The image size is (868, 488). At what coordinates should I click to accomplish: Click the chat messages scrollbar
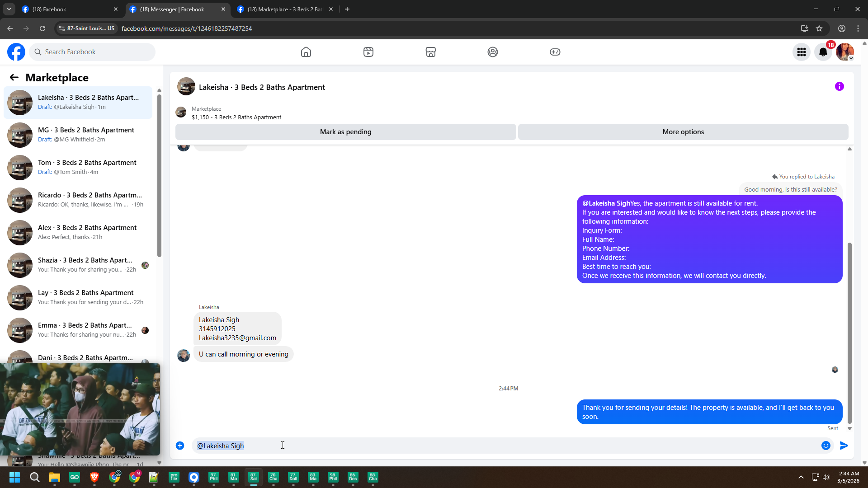pos(849,333)
